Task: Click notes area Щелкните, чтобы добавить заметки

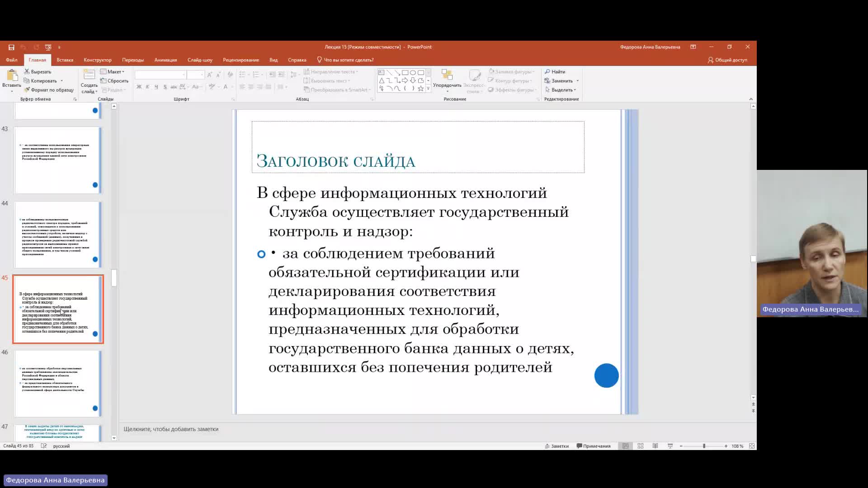Action: coord(171,429)
